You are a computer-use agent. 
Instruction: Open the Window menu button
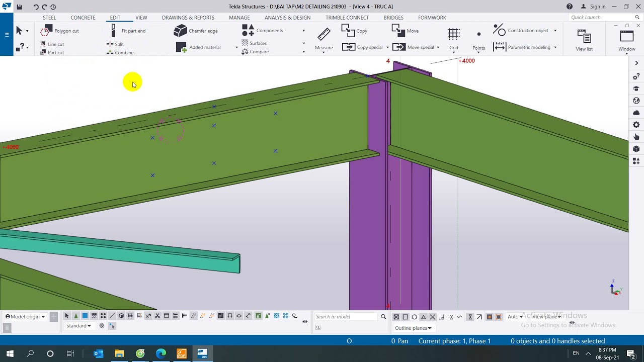pyautogui.click(x=627, y=40)
